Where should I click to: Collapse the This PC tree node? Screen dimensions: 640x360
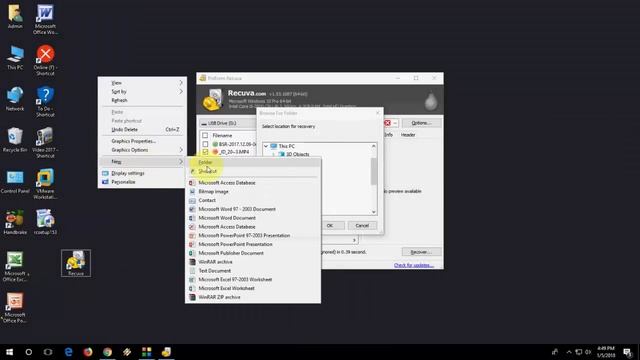tap(266, 146)
